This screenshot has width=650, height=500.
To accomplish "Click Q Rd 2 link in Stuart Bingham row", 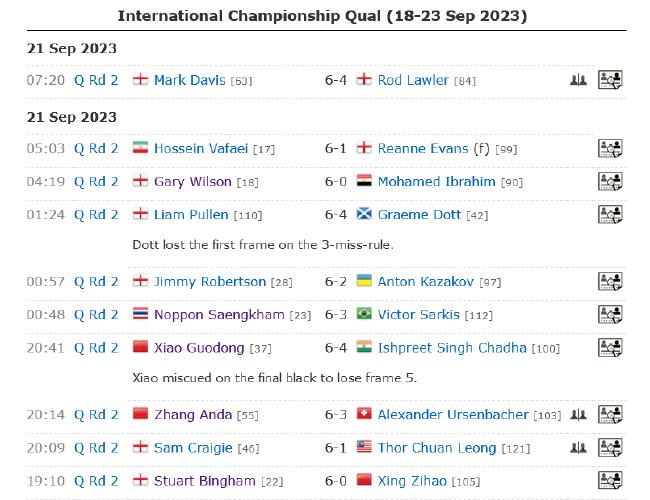I will pos(96,481).
